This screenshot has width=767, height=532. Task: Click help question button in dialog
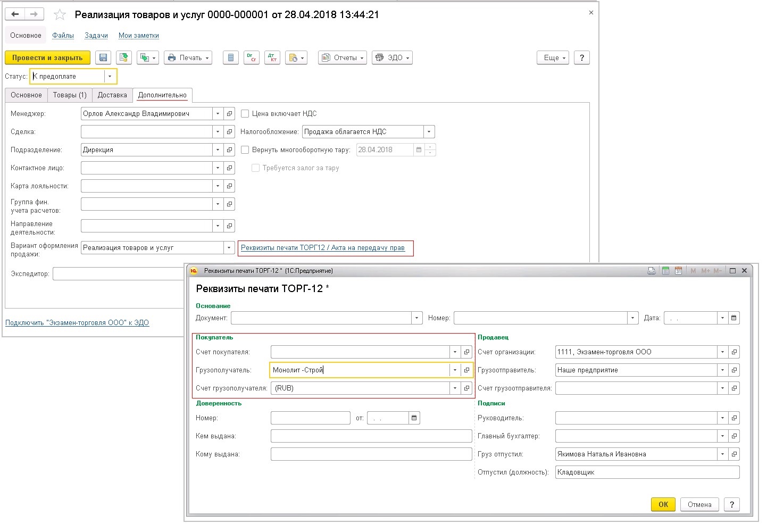[732, 504]
